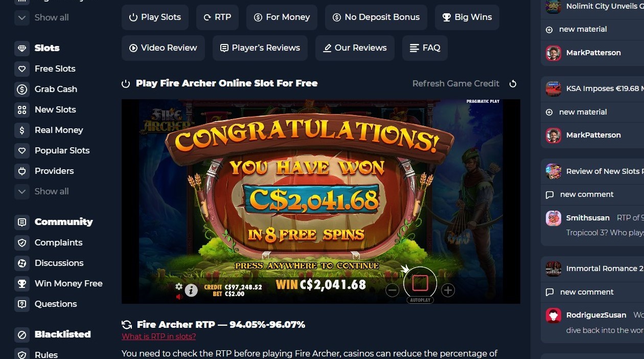This screenshot has width=644, height=359.
Task: Open the game info icon
Action: [191, 290]
